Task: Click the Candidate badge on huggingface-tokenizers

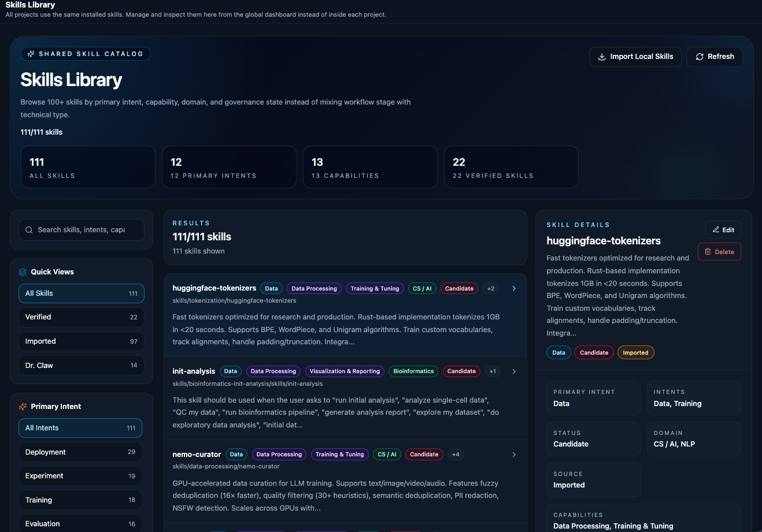Action: click(x=459, y=288)
